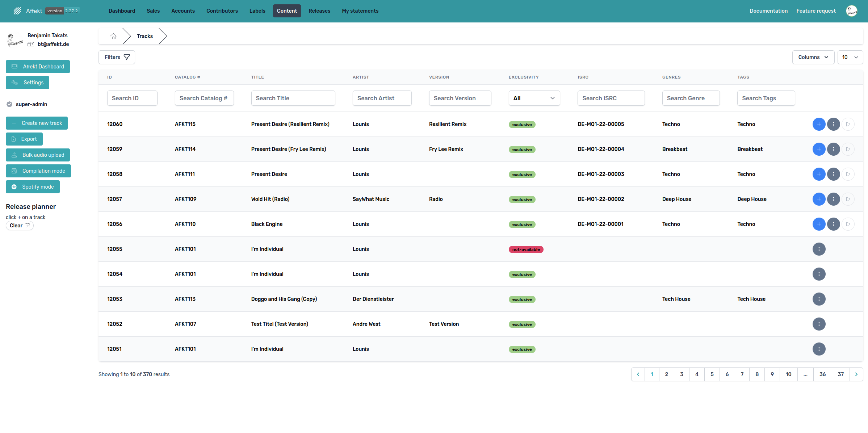Enable Spotify mode
Viewport: 868px width, 433px height.
pyautogui.click(x=33, y=187)
